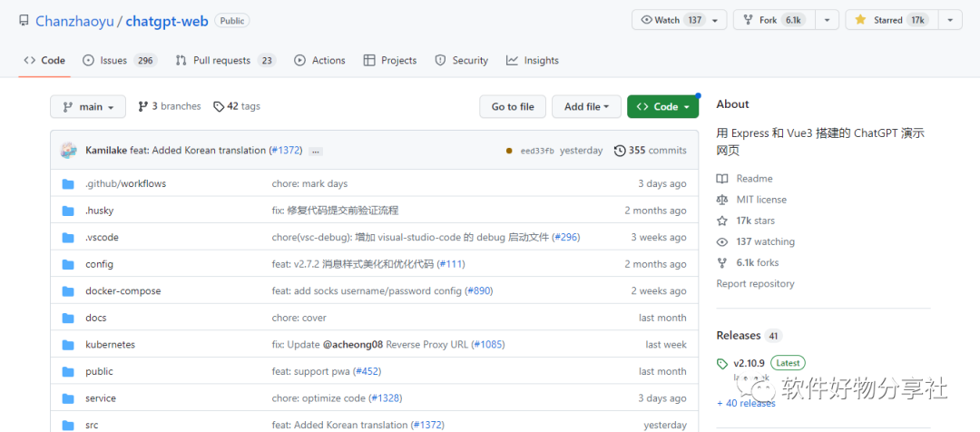
Task: Open commit hash eed33fb
Action: [x=537, y=151]
